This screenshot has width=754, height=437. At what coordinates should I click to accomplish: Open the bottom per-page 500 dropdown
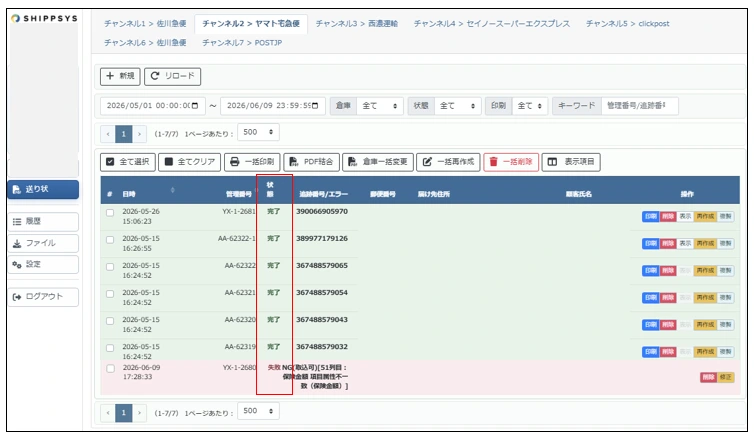pos(258,412)
